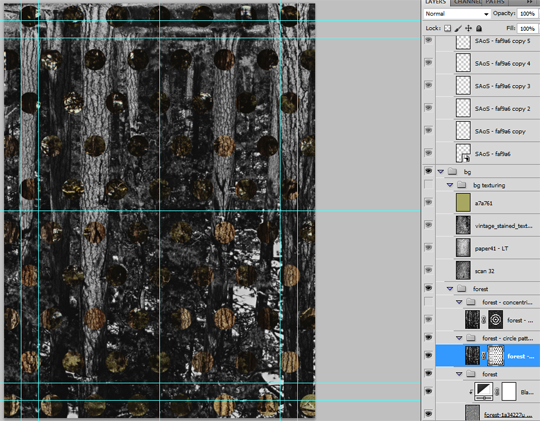Toggle visibility of scan 32 layer
Screen dimensions: 540x421
[428, 270]
